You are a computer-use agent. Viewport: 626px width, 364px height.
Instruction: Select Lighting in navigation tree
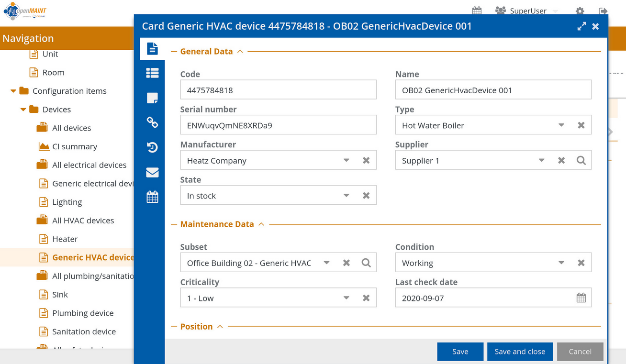(67, 202)
